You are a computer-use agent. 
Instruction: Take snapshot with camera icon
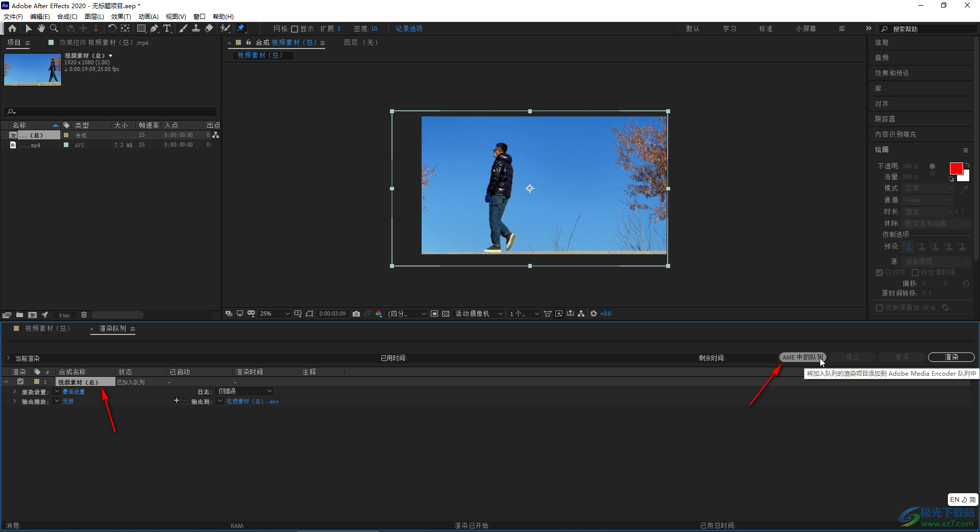tap(356, 313)
